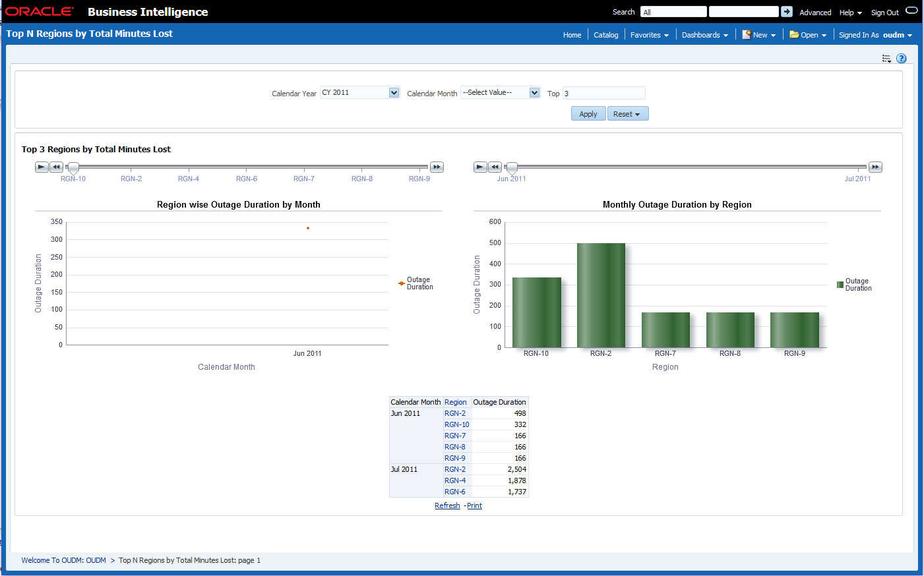
Task: Open the page options icon
Action: pos(886,59)
